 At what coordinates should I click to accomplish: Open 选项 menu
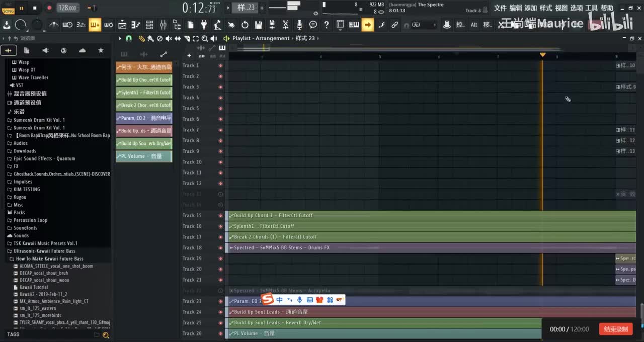(576, 8)
